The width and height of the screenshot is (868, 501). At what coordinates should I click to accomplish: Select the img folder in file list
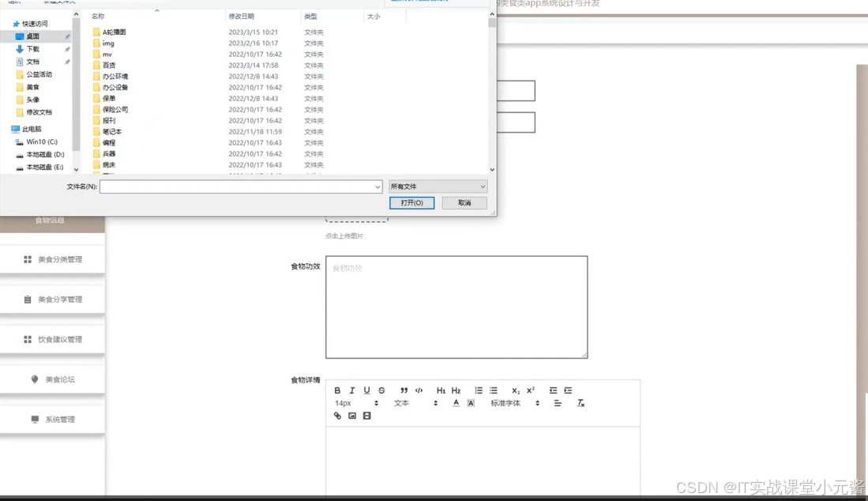point(108,43)
